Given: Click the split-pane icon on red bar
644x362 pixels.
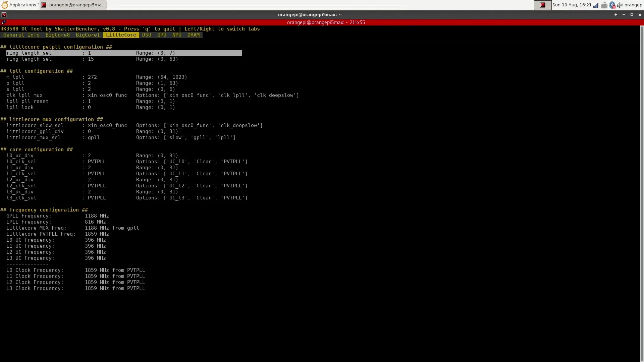Looking at the screenshot, I should (3, 22).
